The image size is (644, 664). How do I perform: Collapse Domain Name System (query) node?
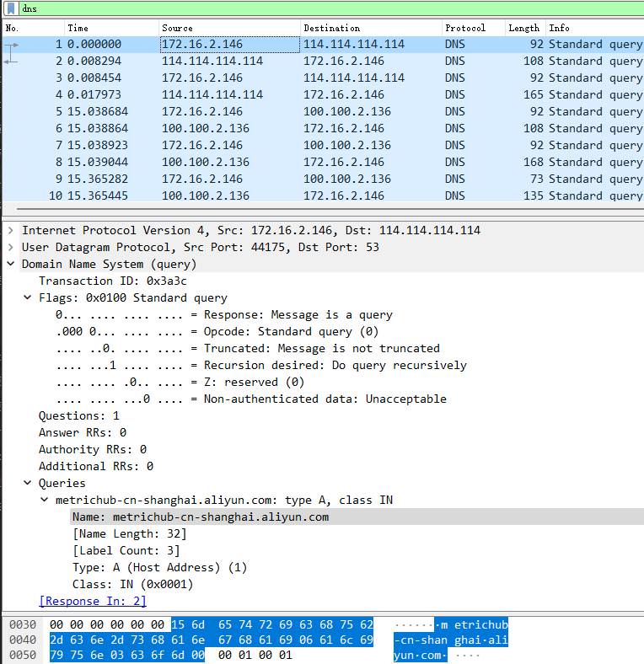[11, 265]
